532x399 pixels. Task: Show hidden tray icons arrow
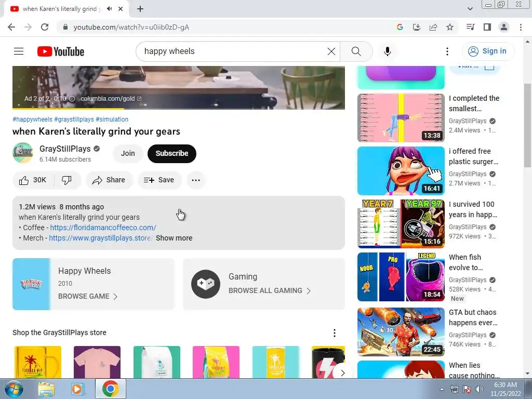(442, 389)
